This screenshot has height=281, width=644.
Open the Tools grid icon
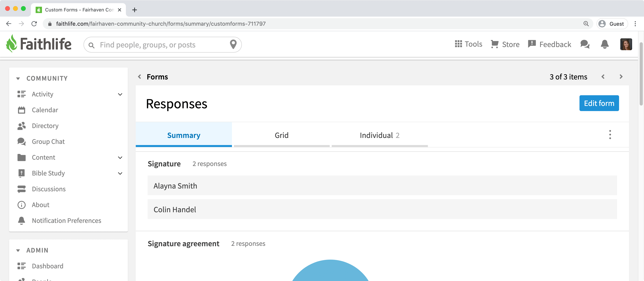tap(458, 44)
